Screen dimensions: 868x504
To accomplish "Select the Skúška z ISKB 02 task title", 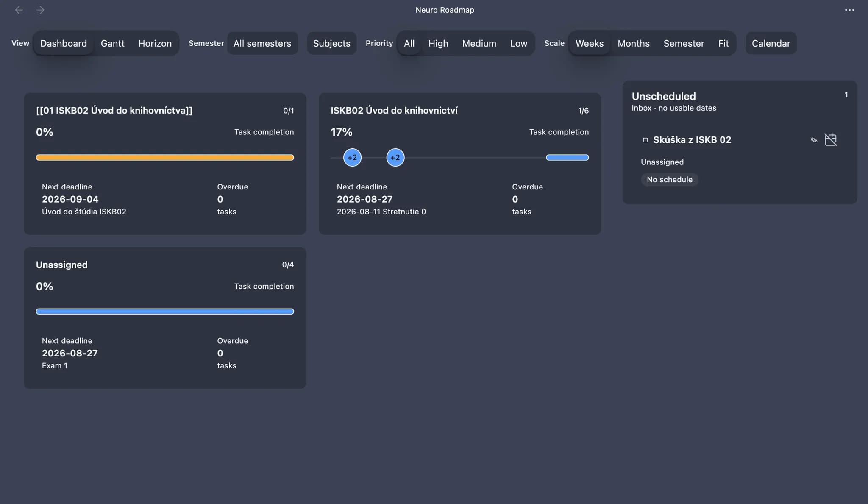I will (x=692, y=140).
